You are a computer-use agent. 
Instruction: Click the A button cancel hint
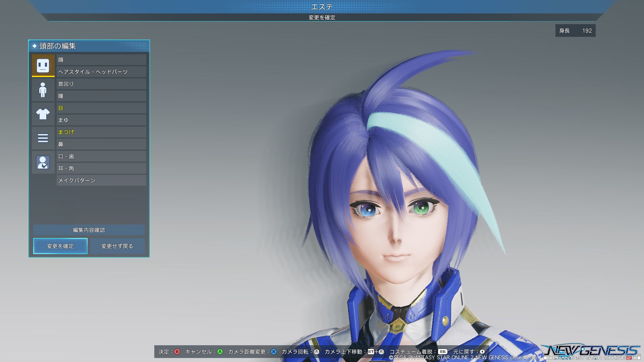220,352
